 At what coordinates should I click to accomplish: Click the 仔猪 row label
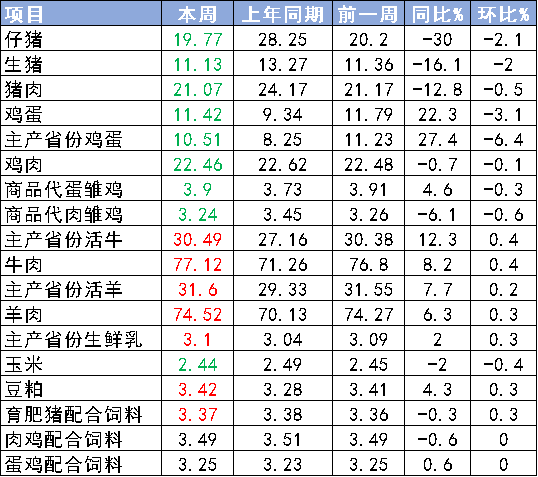point(24,39)
